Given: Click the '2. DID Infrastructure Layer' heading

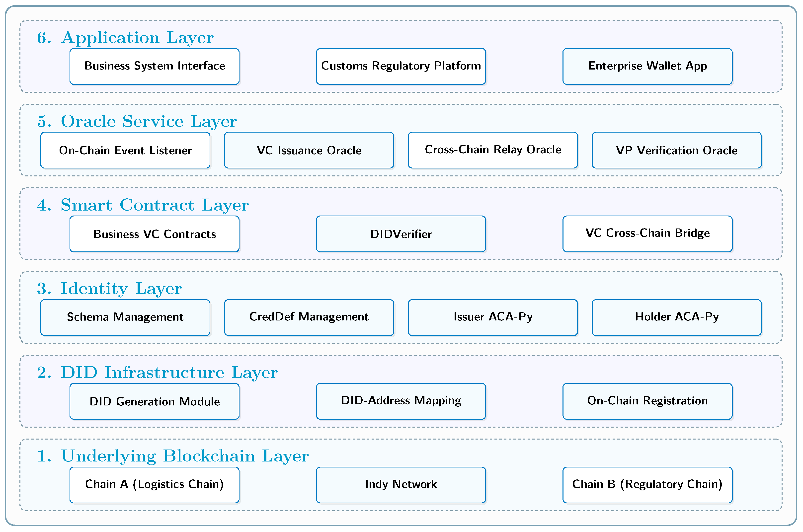Looking at the screenshot, I should (158, 373).
